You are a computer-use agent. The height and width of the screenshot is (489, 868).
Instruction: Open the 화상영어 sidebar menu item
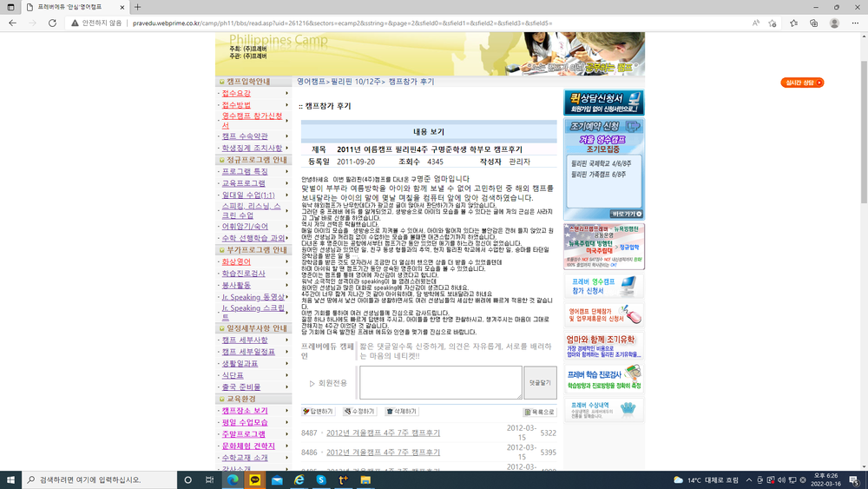coord(236,261)
